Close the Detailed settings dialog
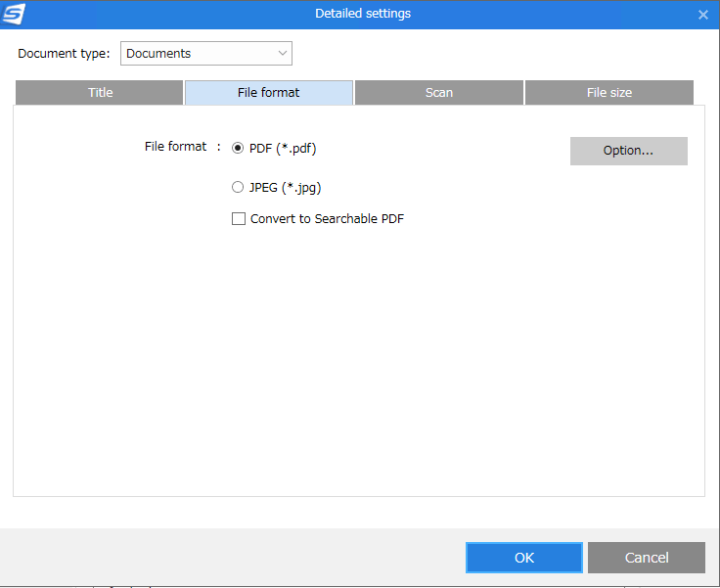Image resolution: width=720 pixels, height=588 pixels. [x=702, y=15]
